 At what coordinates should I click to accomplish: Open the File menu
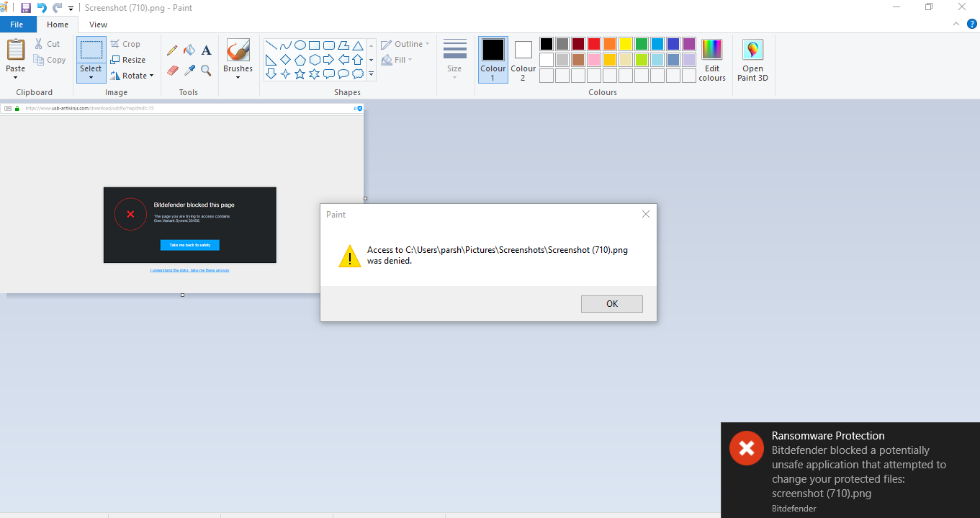[x=18, y=24]
